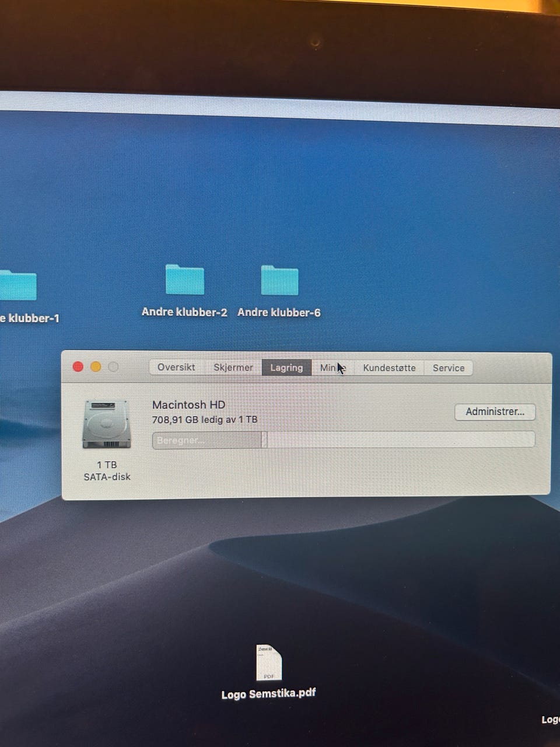The width and height of the screenshot is (560, 747).
Task: Click the Macintosh HD disk icon
Action: coord(107,424)
